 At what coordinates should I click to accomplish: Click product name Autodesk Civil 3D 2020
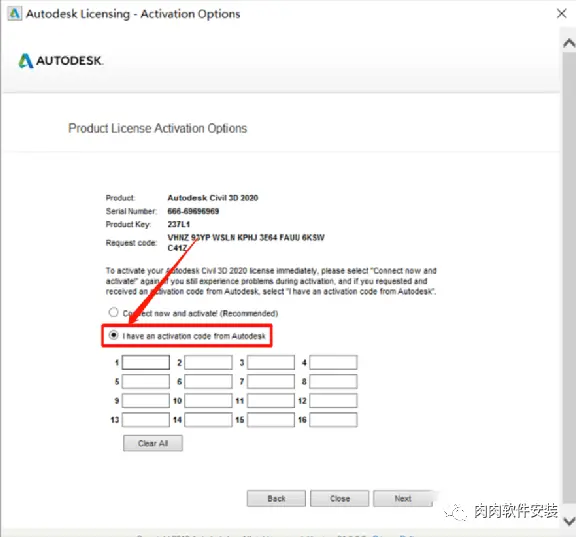click(x=213, y=198)
